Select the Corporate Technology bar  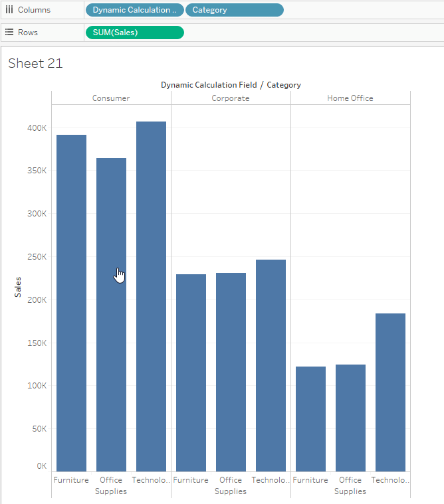pyautogui.click(x=271, y=365)
